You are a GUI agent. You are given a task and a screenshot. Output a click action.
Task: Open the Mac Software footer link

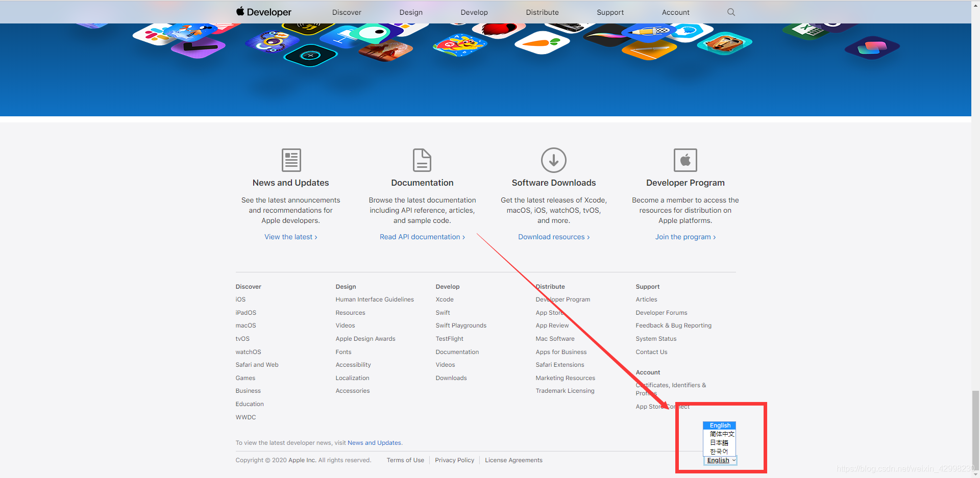555,339
